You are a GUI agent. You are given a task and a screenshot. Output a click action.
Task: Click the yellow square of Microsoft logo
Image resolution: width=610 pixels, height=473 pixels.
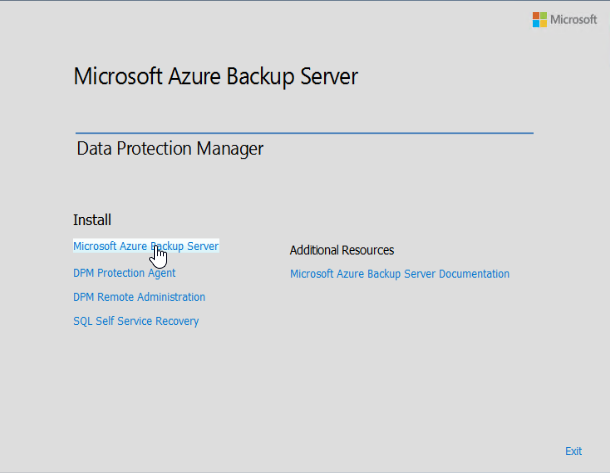(x=542, y=22)
